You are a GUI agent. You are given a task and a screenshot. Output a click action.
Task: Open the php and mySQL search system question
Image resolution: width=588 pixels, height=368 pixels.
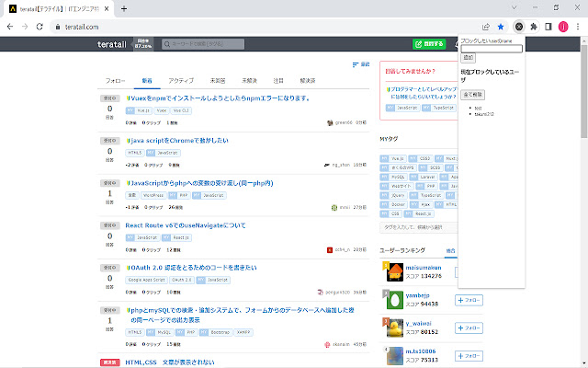click(243, 315)
